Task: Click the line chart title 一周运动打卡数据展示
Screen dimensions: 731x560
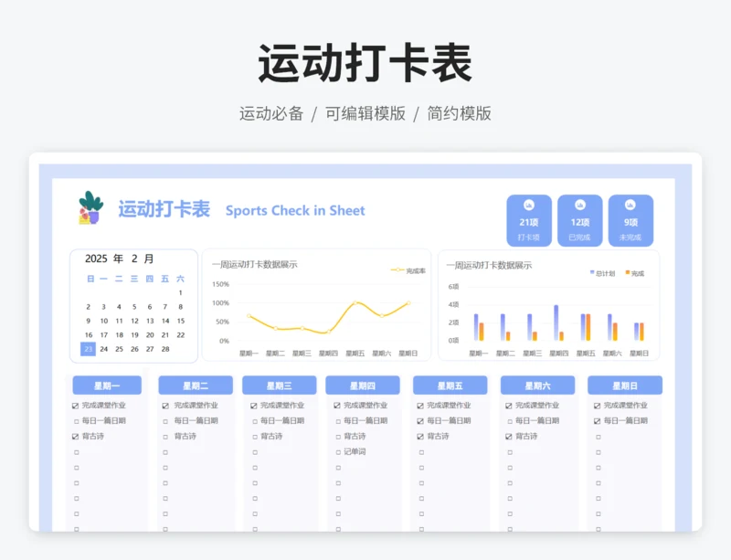Action: [x=255, y=264]
